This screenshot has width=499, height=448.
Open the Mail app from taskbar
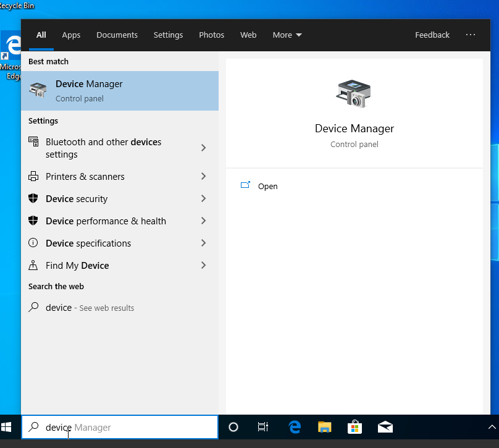[385, 427]
